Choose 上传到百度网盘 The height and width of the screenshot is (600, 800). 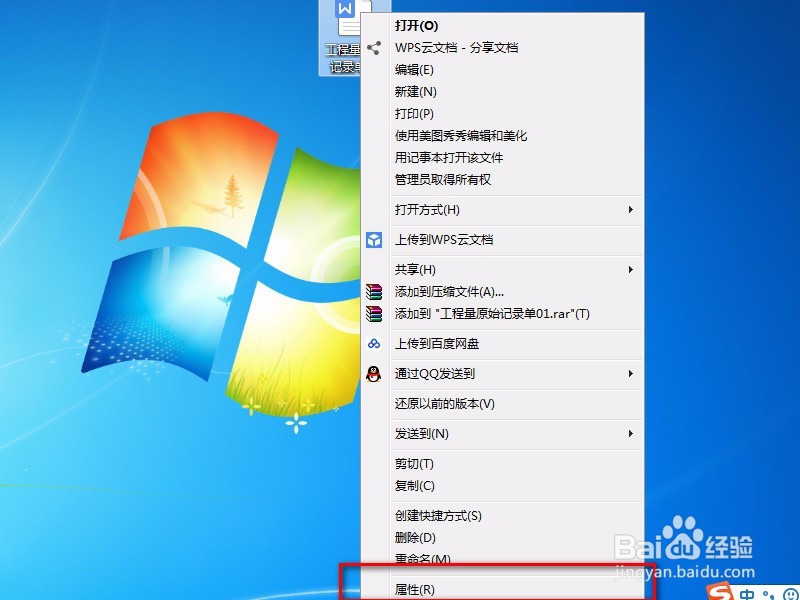tap(502, 344)
